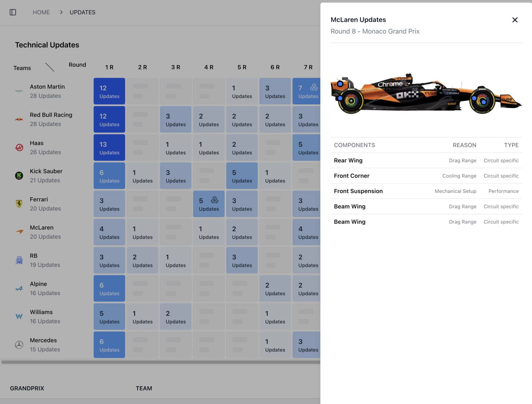Screen dimensions: 532x404
Task: Open Mercedes round 7 with 3 updates
Action: (307, 345)
